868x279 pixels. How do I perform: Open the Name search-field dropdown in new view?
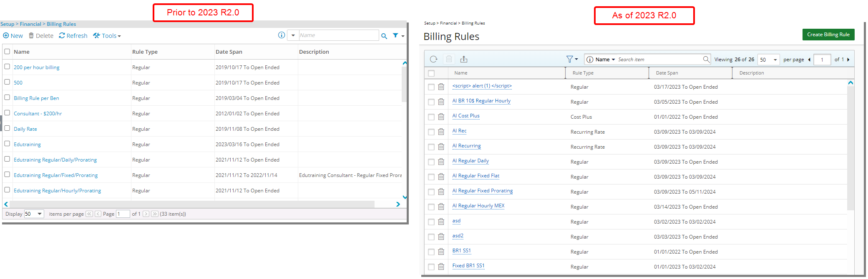(605, 60)
